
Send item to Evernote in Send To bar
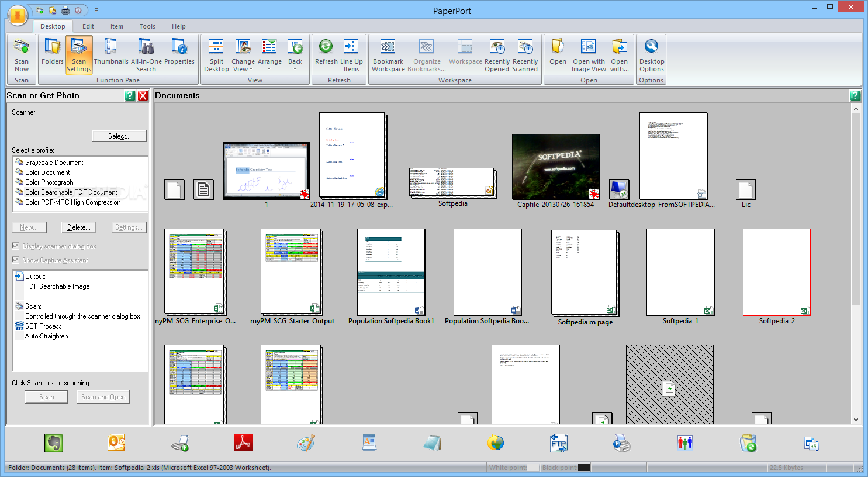pos(54,443)
